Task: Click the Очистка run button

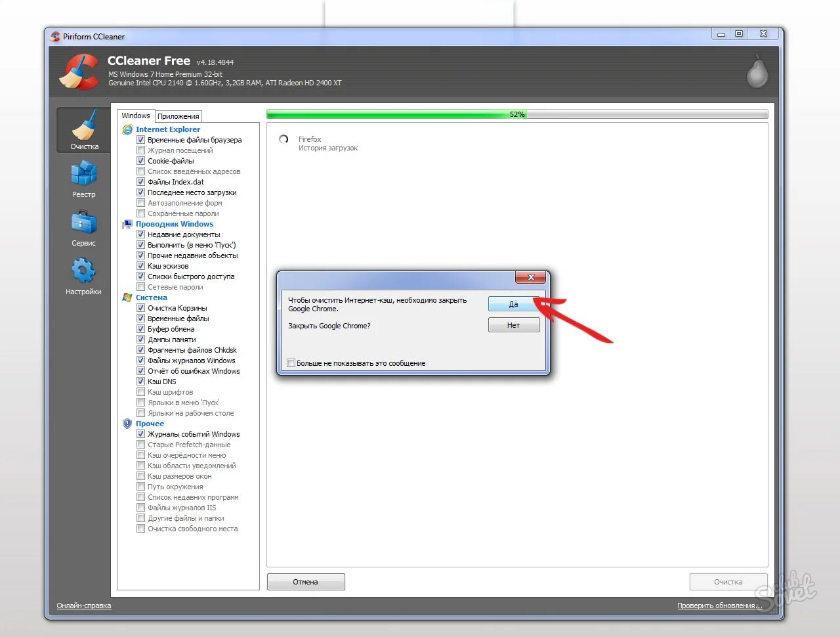Action: pos(728,582)
